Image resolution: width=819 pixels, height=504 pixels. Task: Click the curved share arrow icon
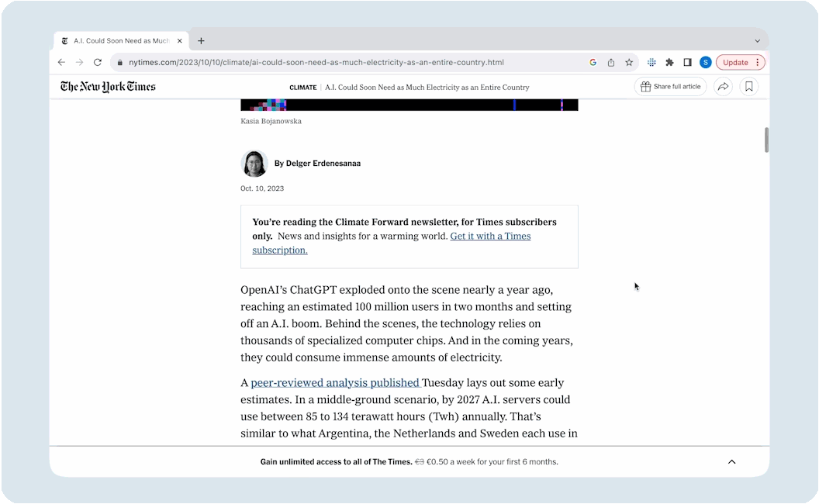pos(723,87)
